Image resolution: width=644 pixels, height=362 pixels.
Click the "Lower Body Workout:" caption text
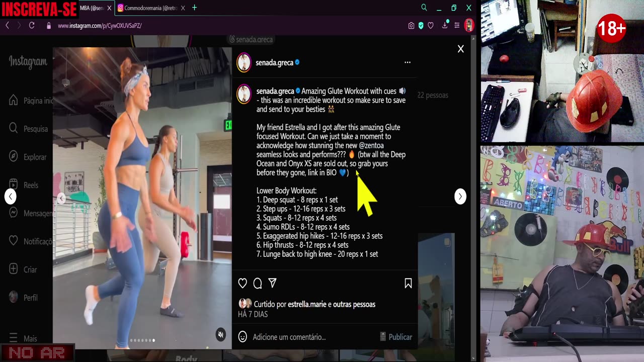[286, 191]
